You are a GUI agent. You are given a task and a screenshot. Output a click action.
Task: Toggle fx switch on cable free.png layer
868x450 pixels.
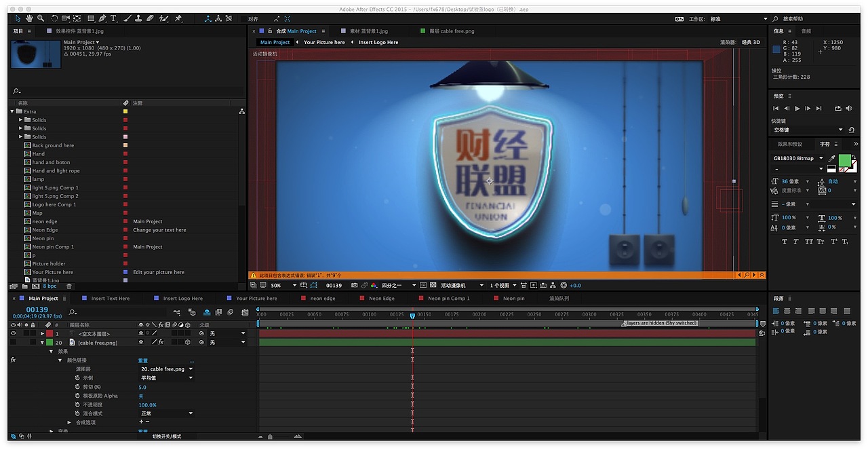[x=161, y=342]
